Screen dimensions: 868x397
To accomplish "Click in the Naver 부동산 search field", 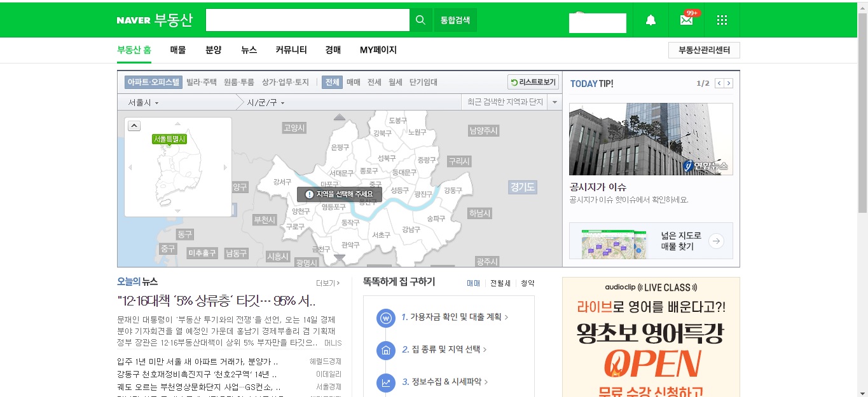I will click(x=308, y=20).
